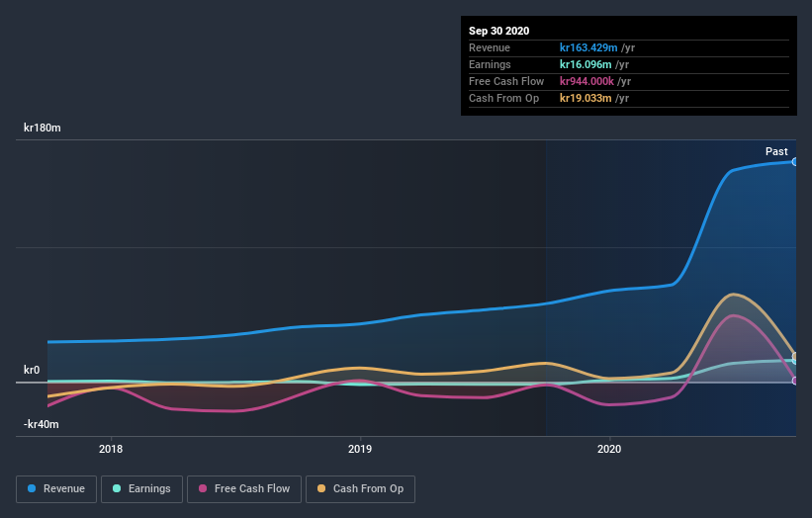
Task: Click the blue Revenue end-point marker
Action: click(x=795, y=162)
